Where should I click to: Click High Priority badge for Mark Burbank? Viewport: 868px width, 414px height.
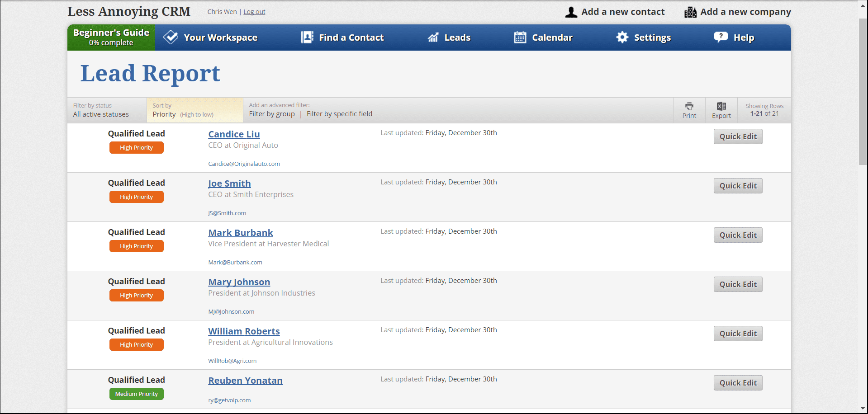(x=136, y=246)
